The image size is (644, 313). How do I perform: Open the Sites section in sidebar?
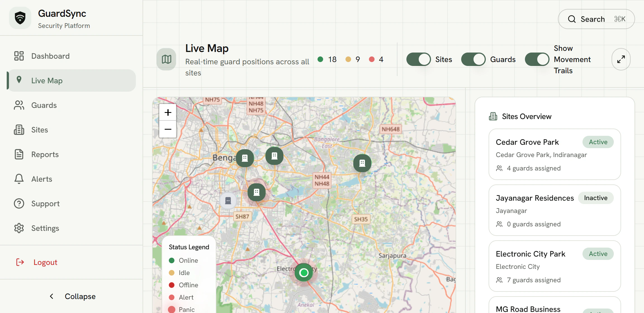71,130
